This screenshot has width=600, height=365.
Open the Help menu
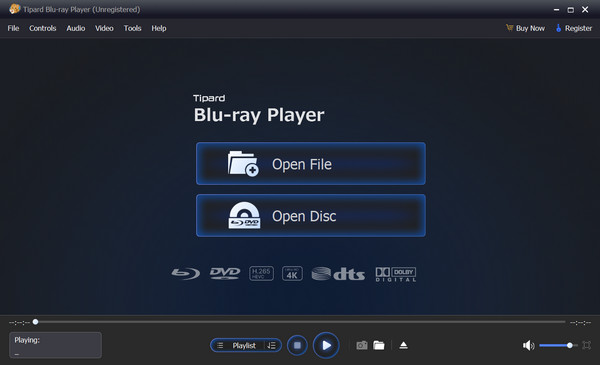(x=158, y=28)
